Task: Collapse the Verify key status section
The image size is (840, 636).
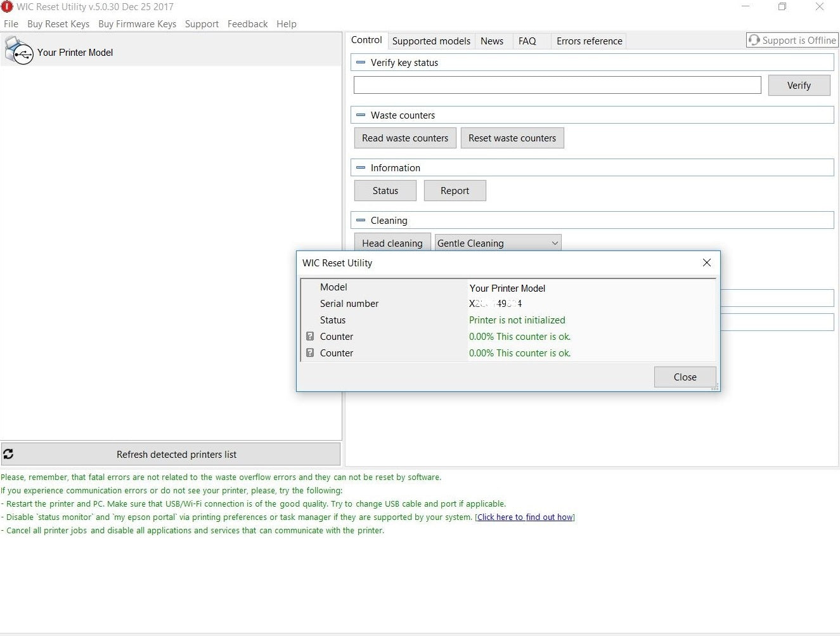Action: [x=361, y=62]
